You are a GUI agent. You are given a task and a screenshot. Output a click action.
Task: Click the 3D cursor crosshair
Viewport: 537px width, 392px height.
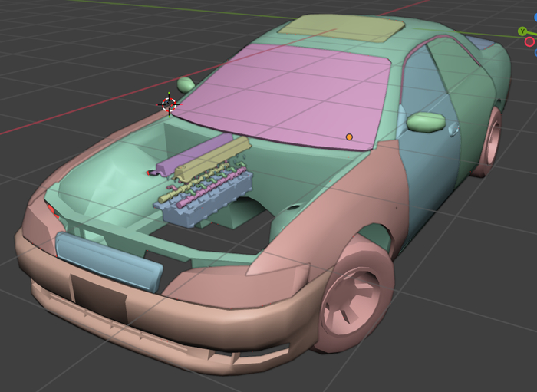click(169, 104)
